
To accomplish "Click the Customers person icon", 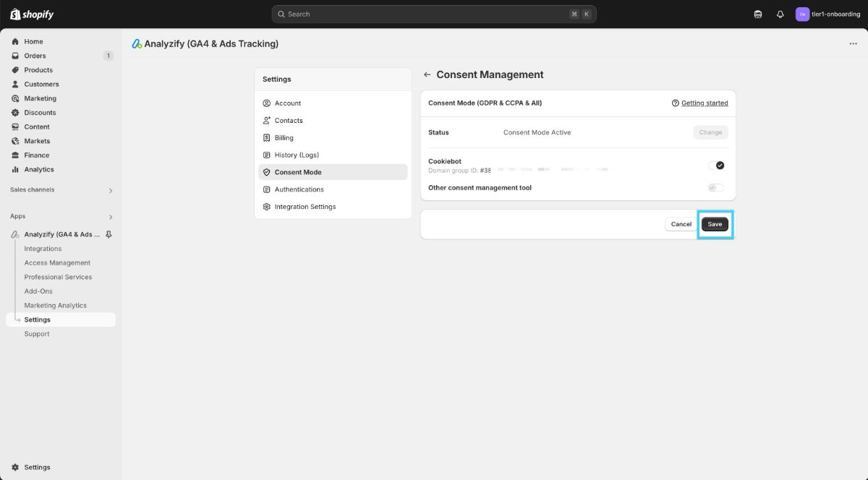I will (15, 85).
